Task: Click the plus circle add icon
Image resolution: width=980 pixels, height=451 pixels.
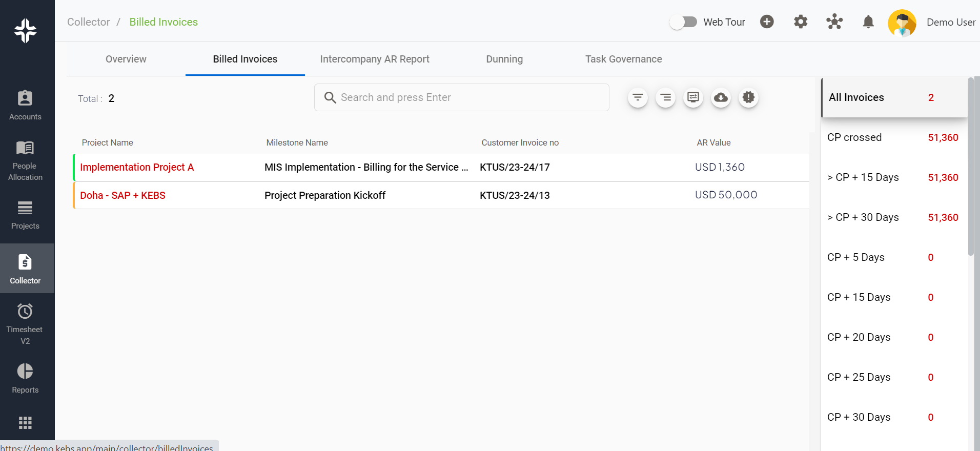Action: 767,22
